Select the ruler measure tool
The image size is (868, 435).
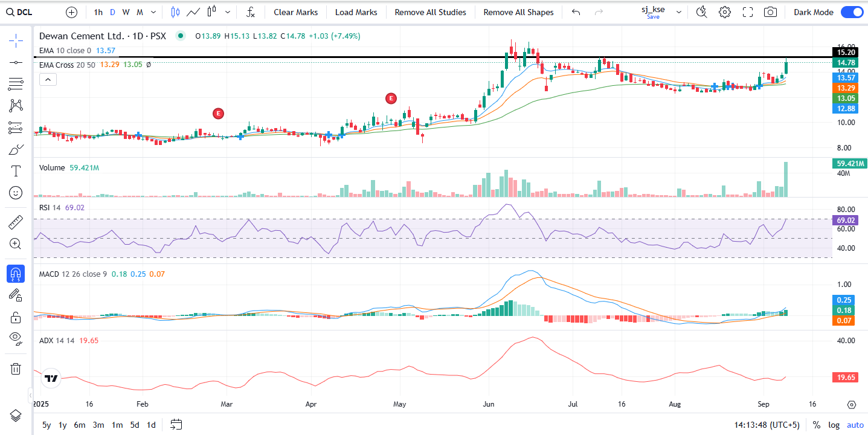[16, 222]
